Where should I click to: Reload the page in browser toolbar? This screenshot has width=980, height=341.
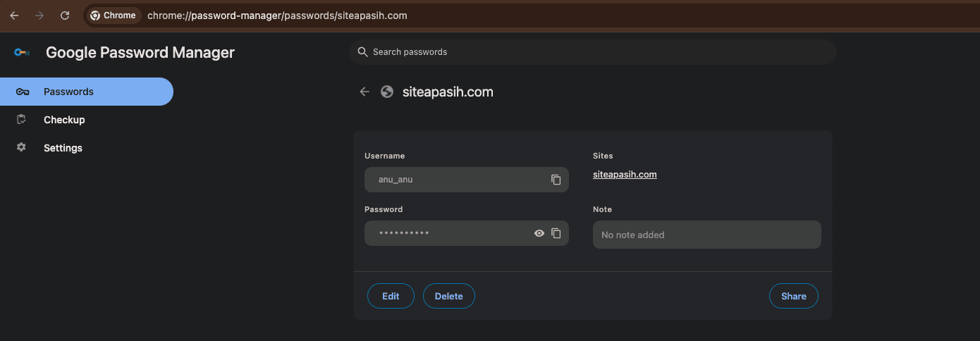click(x=65, y=15)
